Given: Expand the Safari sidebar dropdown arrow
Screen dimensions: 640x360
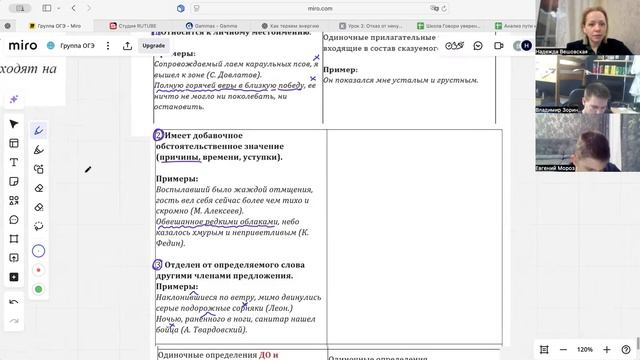Looking at the screenshot, I should pyautogui.click(x=59, y=8).
